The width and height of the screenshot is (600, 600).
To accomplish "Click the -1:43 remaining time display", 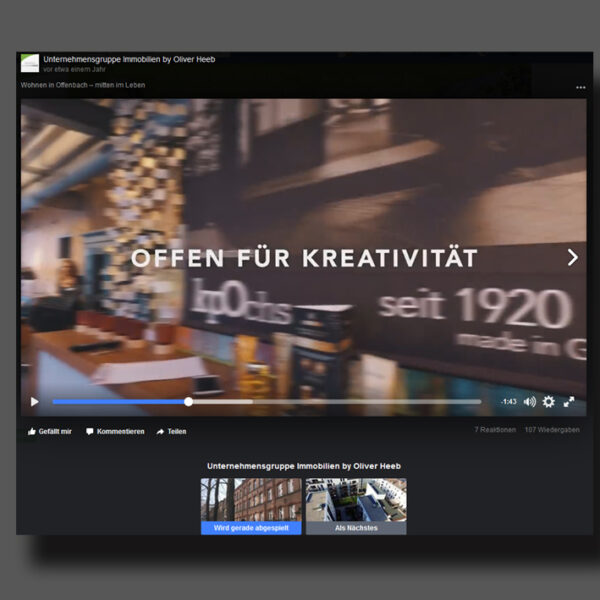I will (509, 402).
